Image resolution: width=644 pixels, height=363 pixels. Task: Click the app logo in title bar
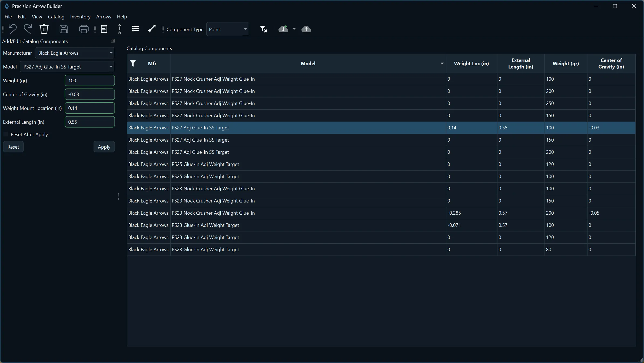(7, 6)
